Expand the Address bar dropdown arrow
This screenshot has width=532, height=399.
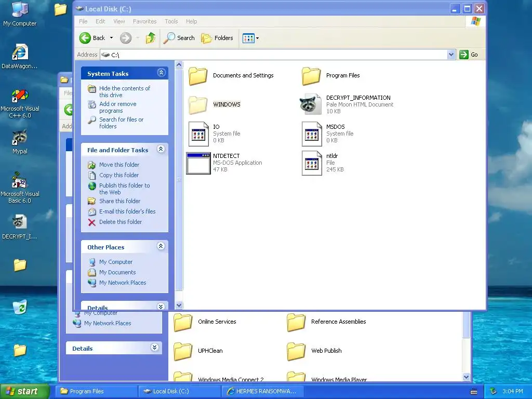(451, 55)
